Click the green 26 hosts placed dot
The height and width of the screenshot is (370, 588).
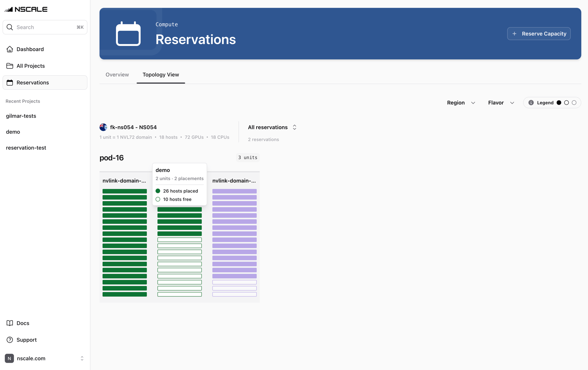click(158, 191)
